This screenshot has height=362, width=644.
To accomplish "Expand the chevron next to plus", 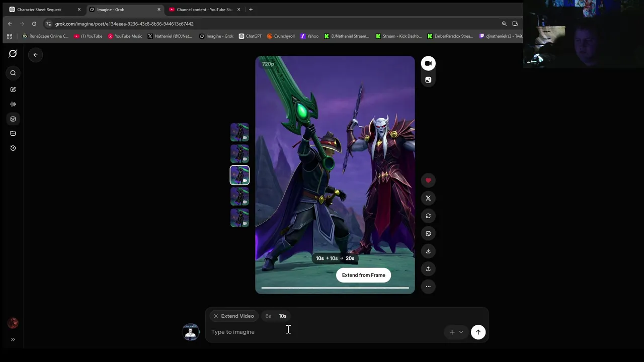I will (461, 332).
